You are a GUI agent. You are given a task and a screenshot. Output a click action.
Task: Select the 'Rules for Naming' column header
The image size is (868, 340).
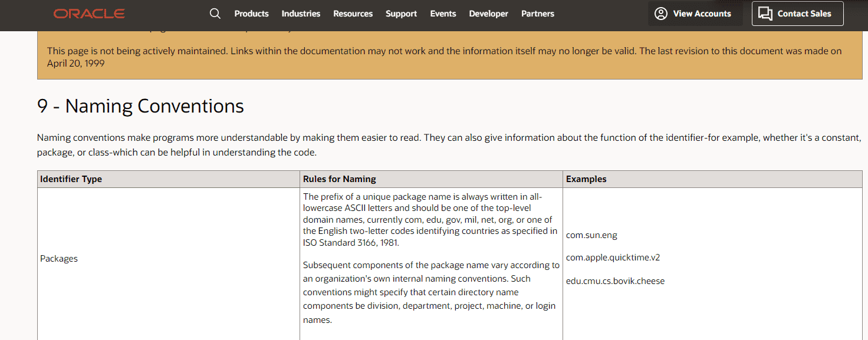(x=339, y=179)
